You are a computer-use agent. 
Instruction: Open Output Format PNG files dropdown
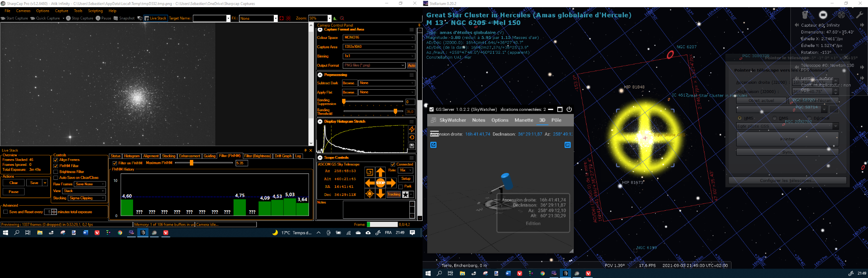point(374,66)
